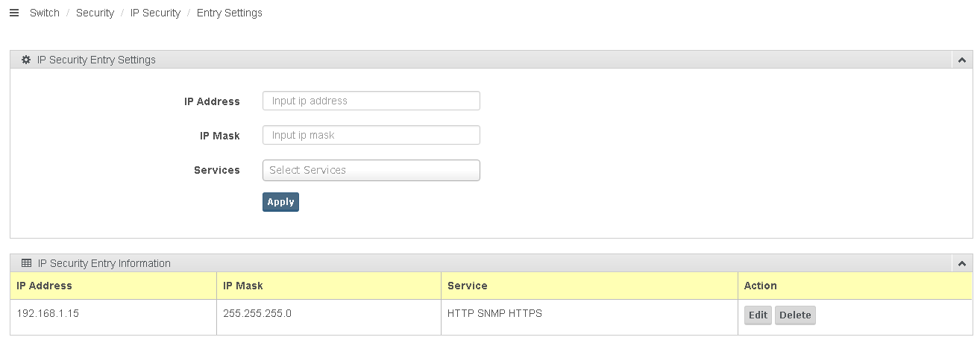Click the gear icon in Entry Settings header
This screenshot has height=343, width=980.
[26, 60]
